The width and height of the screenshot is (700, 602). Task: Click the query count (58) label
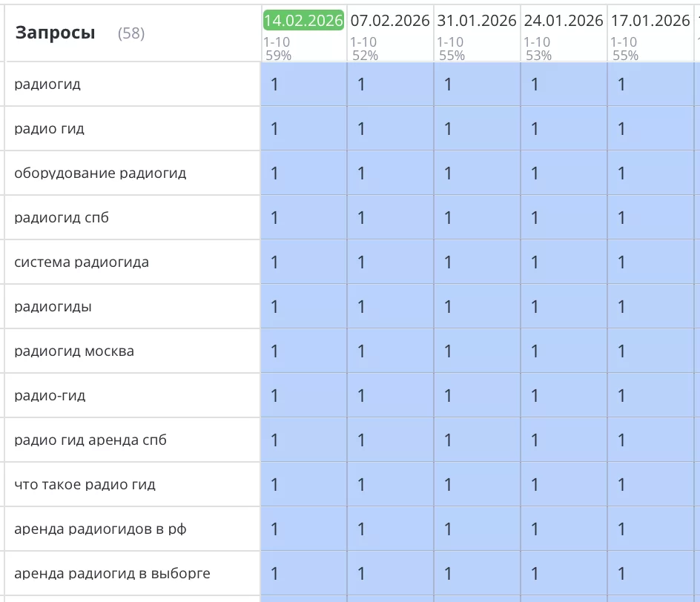[131, 33]
